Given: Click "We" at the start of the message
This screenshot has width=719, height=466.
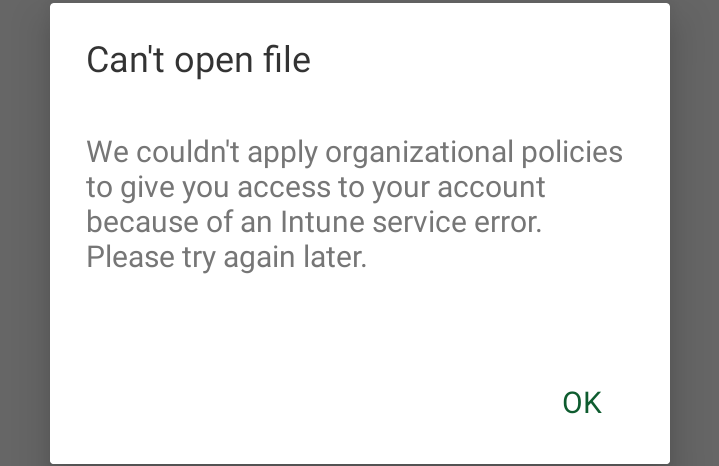Looking at the screenshot, I should (106, 152).
